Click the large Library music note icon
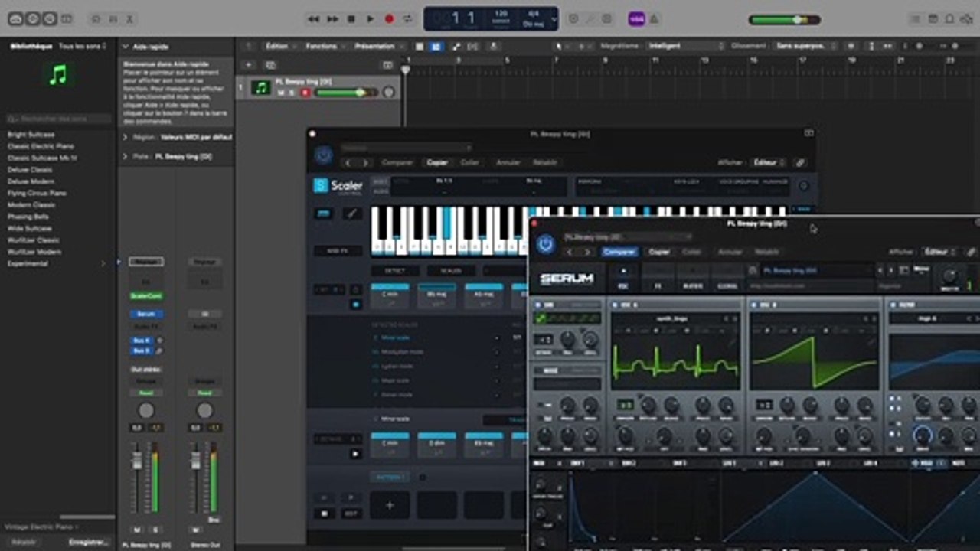This screenshot has height=551, width=980. (x=58, y=74)
